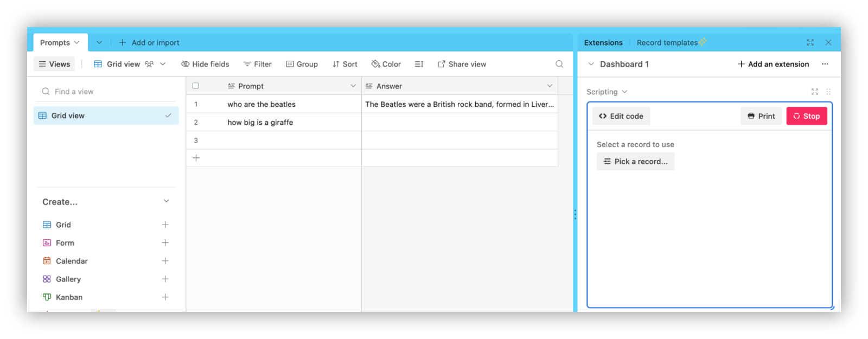Click Edit code in Scripting
Screen dimensions: 868x339
(621, 116)
